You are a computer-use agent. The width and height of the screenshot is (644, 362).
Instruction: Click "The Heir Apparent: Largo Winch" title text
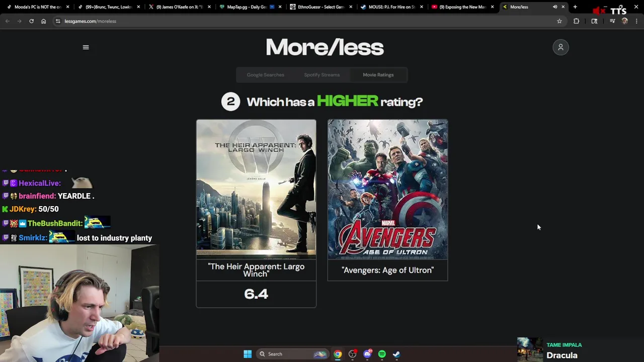coord(256,270)
